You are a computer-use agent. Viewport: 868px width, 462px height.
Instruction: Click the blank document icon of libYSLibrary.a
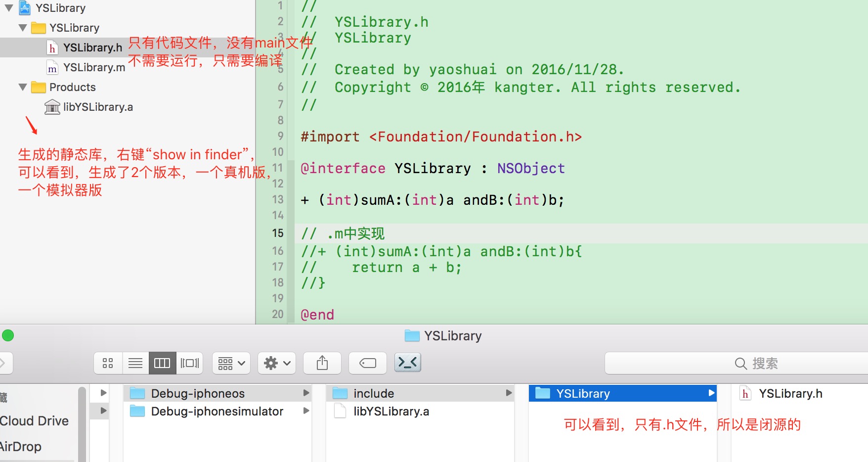[x=340, y=411]
